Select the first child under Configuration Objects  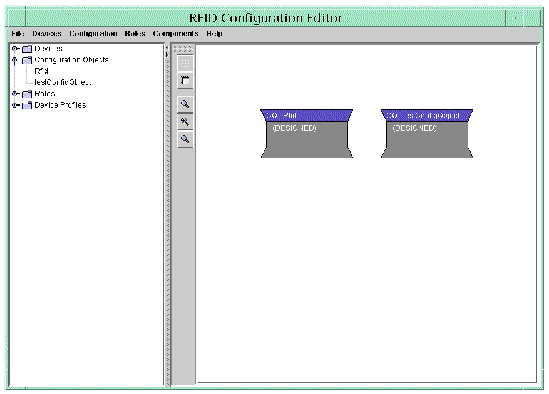pos(41,71)
